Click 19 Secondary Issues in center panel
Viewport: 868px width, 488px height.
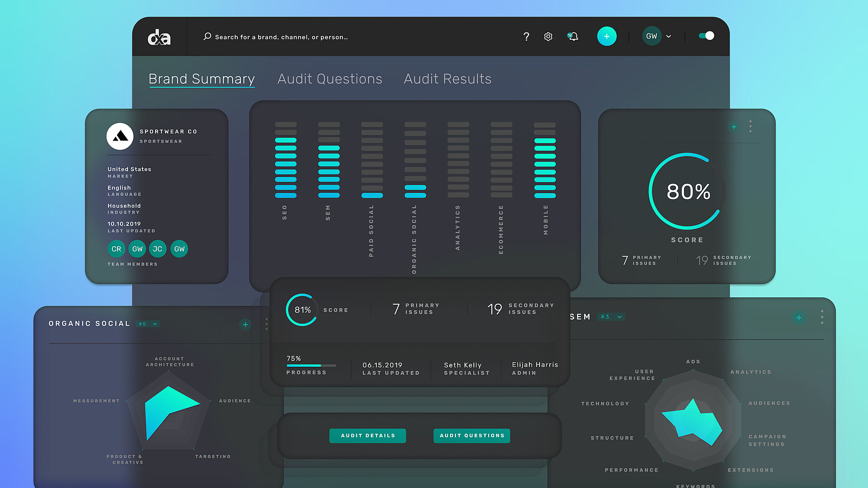click(x=521, y=309)
